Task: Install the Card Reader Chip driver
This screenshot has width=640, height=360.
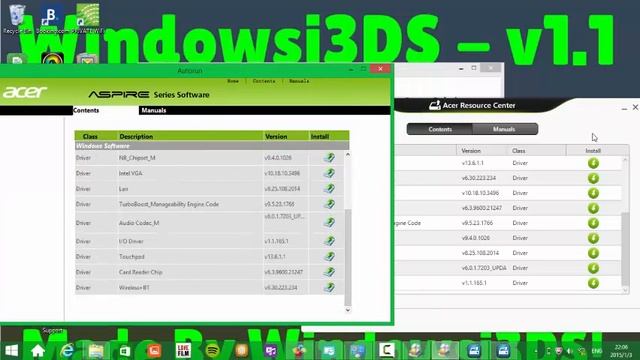Action: [x=329, y=272]
